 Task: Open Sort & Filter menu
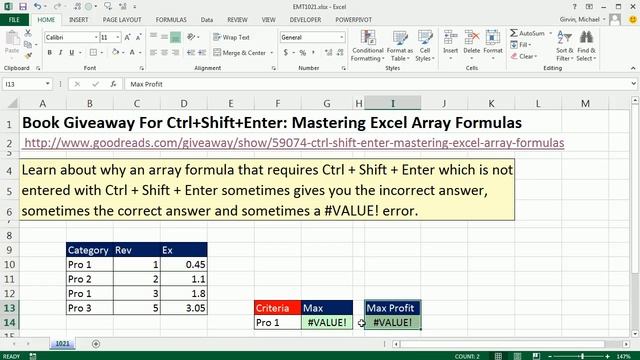pos(565,46)
